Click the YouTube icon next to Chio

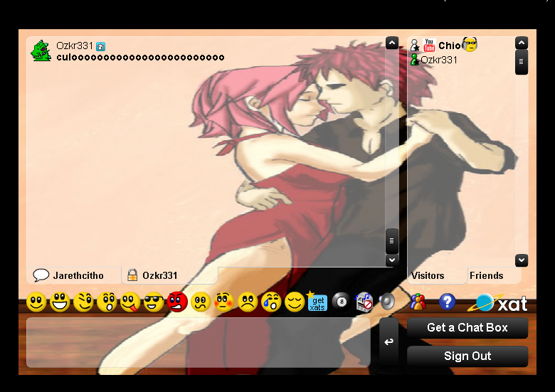pyautogui.click(x=429, y=46)
